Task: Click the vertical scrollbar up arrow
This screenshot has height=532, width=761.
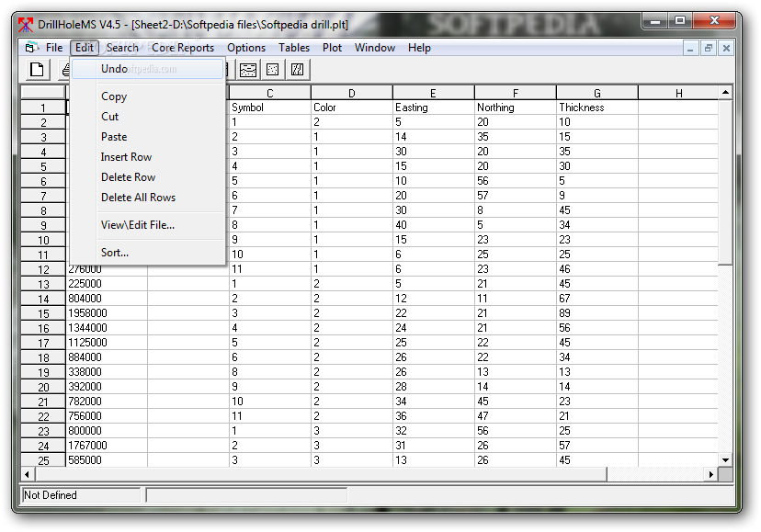Action: tap(725, 92)
